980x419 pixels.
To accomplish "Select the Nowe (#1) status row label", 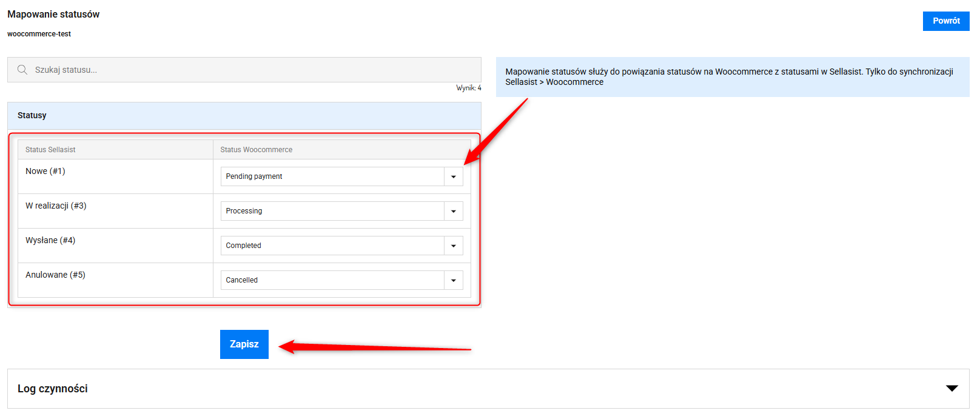I will click(45, 171).
